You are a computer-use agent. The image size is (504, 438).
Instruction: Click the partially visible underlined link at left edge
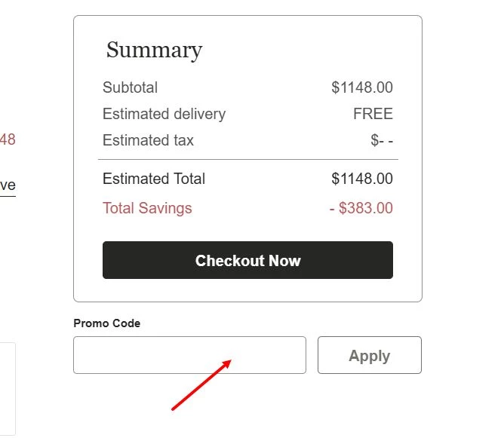coord(8,185)
